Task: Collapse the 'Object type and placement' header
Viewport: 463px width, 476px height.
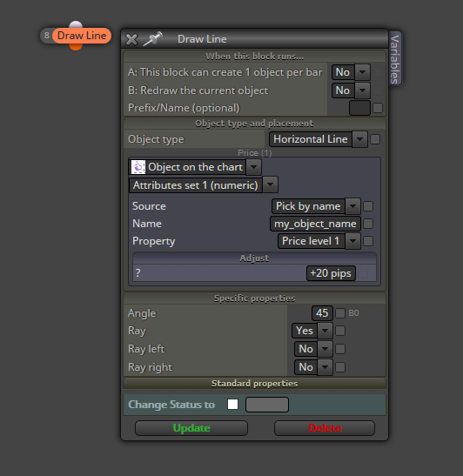Action: (254, 124)
